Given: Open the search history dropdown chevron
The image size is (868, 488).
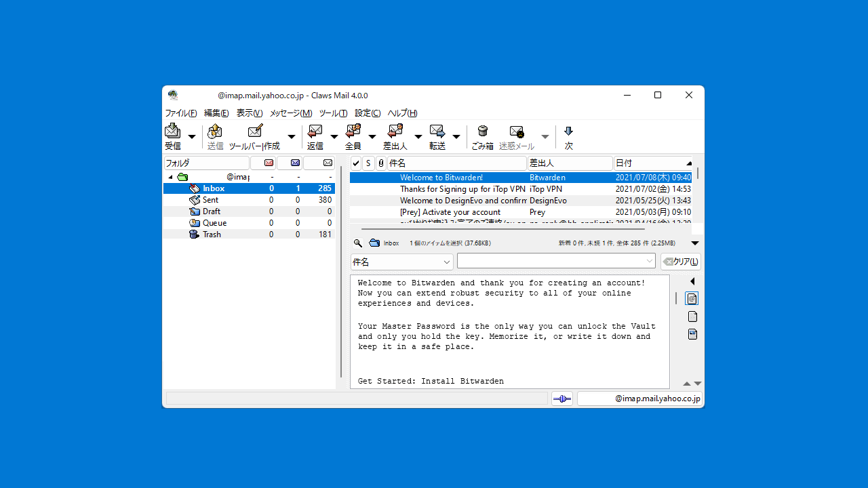Looking at the screenshot, I should click(x=650, y=261).
